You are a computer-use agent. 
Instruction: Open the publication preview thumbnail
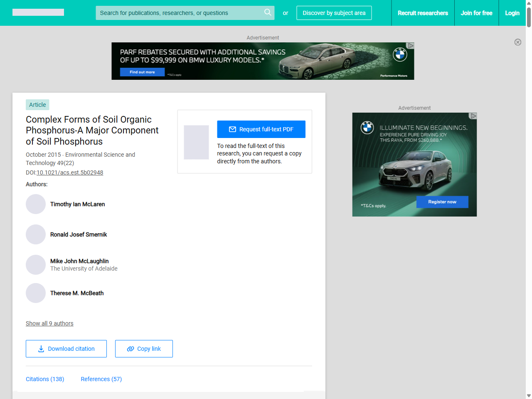(x=196, y=142)
